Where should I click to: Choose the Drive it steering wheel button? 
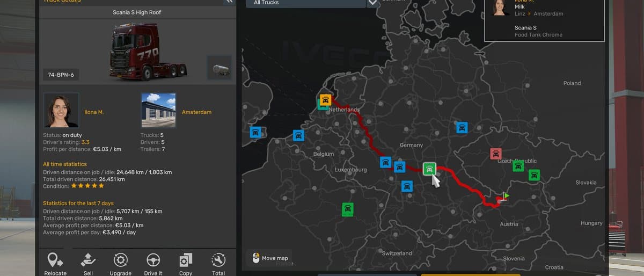[x=153, y=264]
